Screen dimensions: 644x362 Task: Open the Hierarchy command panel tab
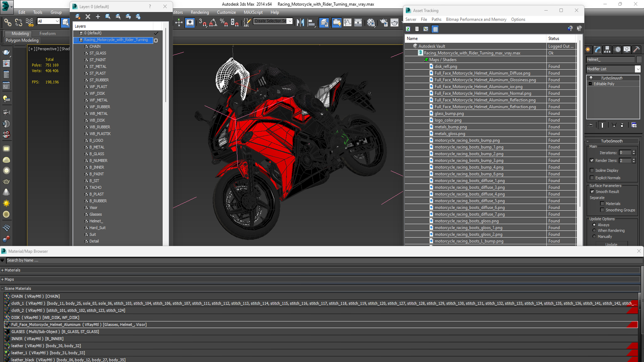(607, 50)
